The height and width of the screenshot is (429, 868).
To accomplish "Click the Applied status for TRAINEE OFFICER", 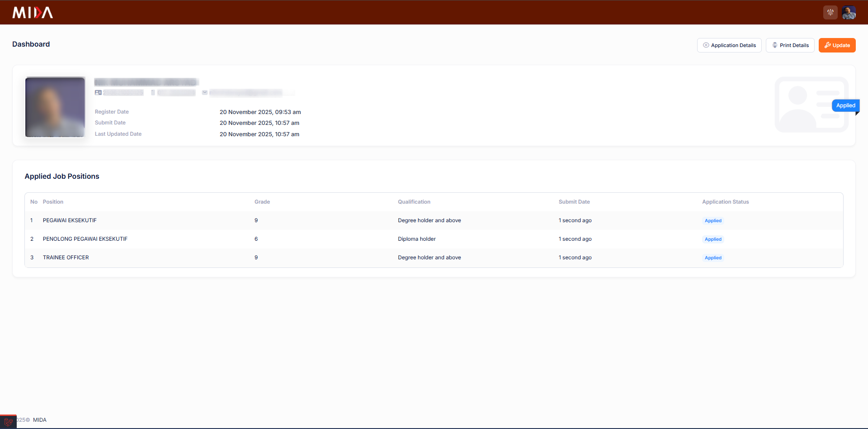I will coord(713,257).
